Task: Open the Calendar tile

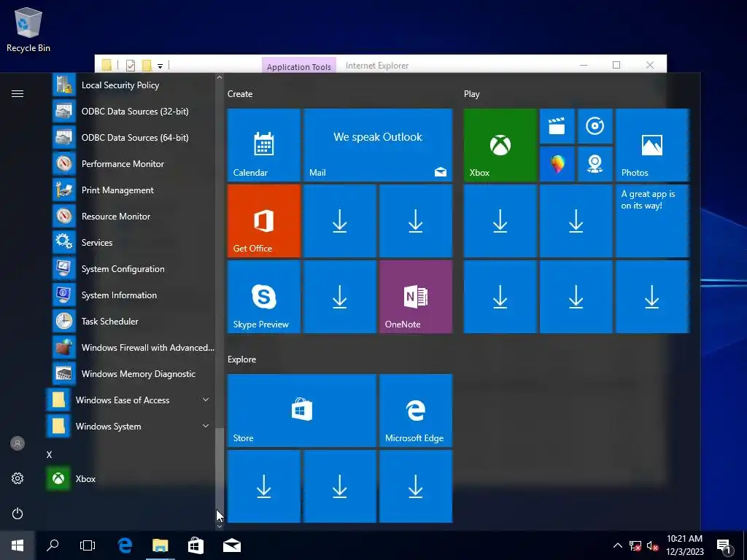Action: coord(263,145)
